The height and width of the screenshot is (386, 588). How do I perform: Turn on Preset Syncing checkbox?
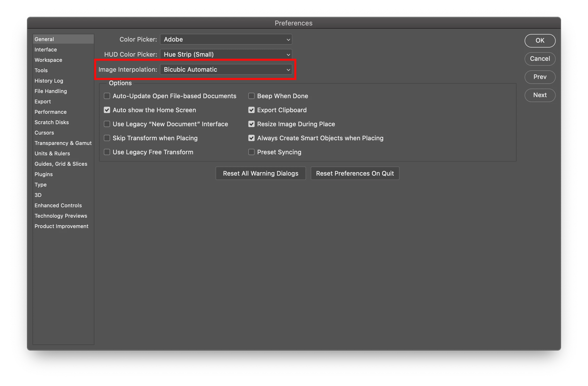point(251,152)
